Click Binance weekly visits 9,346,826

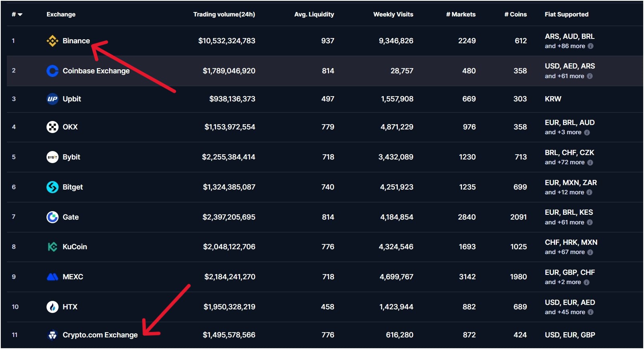click(396, 41)
